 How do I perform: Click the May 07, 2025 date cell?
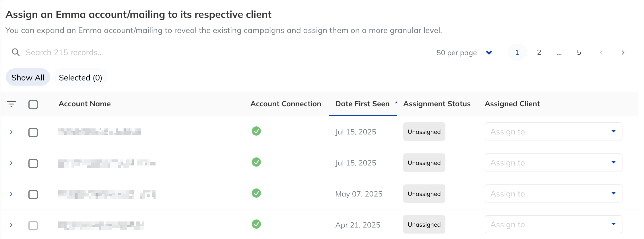(359, 194)
